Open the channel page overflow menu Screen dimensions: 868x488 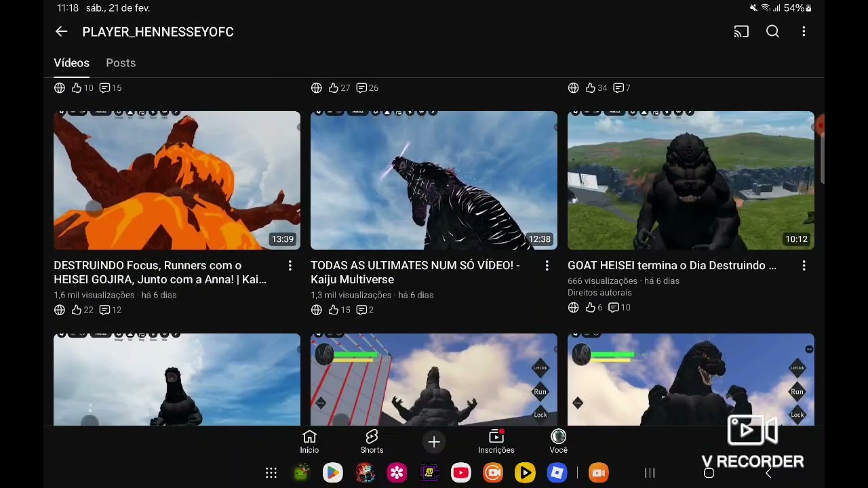point(804,32)
